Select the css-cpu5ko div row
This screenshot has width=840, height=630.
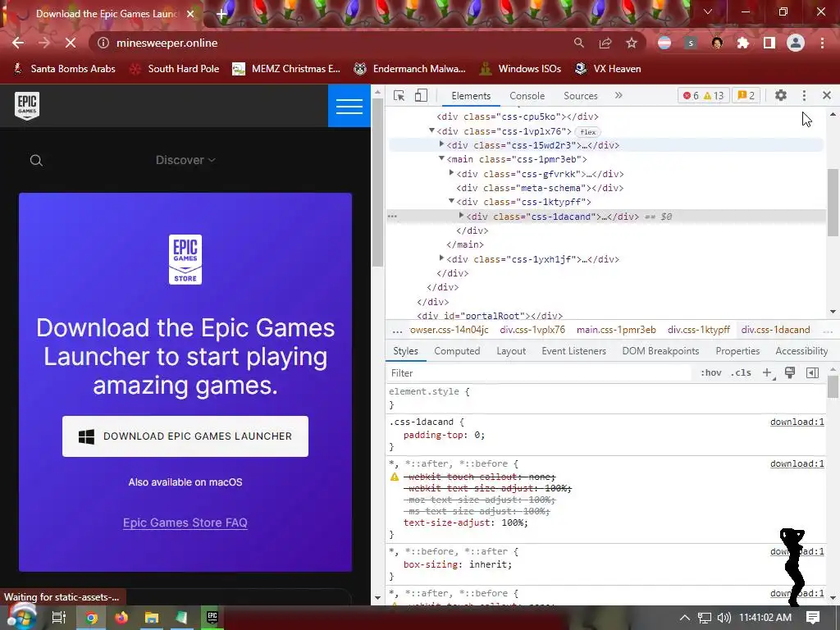(x=518, y=116)
